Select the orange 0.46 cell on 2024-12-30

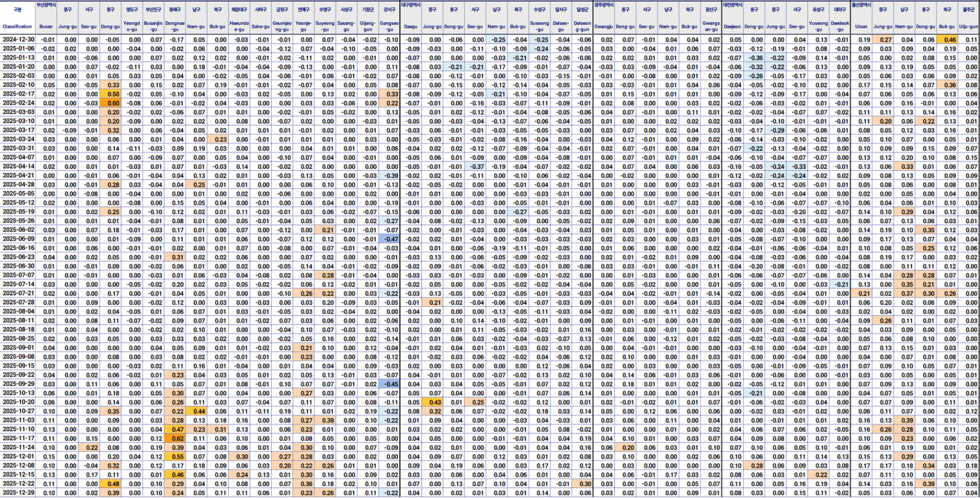[949, 40]
